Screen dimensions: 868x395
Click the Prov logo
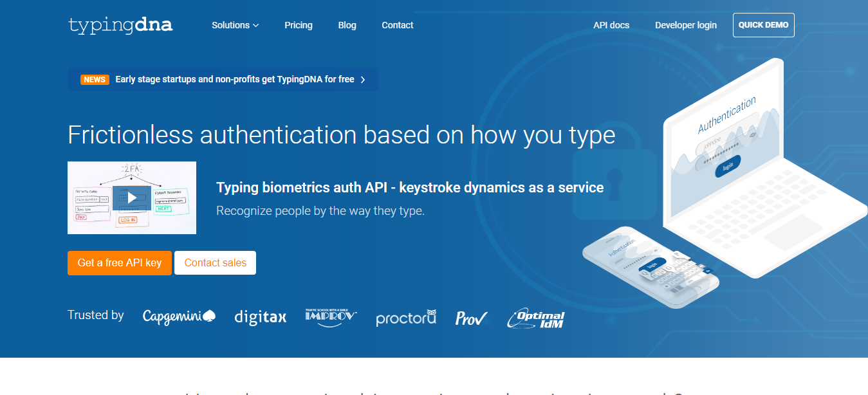(x=472, y=318)
